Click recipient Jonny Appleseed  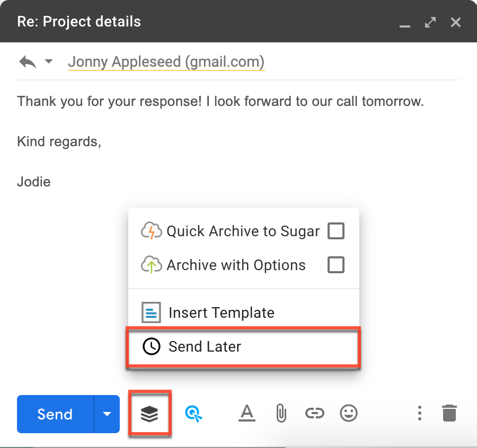pos(166,62)
